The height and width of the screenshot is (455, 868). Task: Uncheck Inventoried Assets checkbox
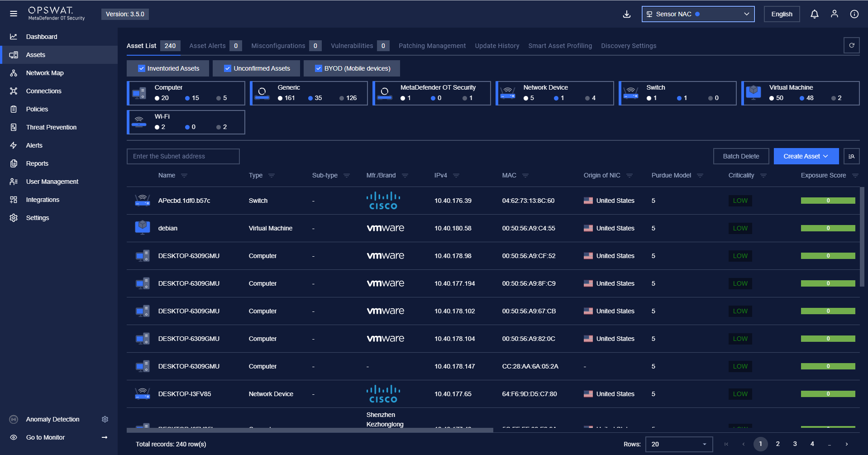pyautogui.click(x=142, y=68)
